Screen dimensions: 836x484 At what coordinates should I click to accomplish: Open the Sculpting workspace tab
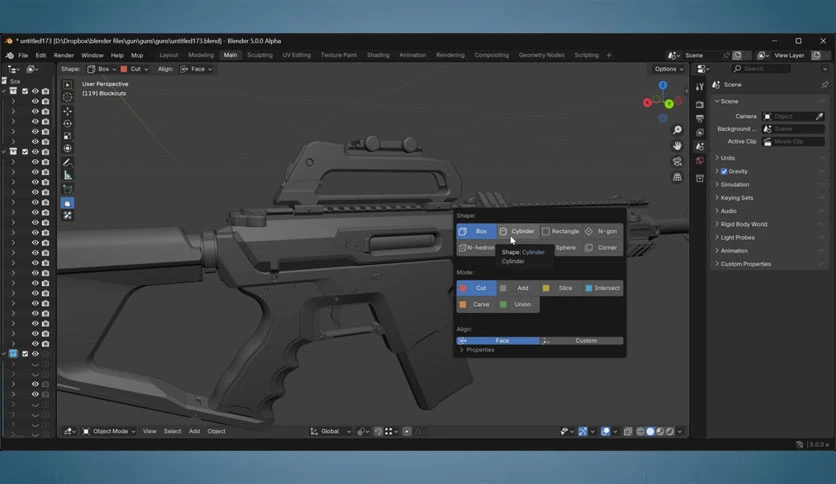point(260,55)
